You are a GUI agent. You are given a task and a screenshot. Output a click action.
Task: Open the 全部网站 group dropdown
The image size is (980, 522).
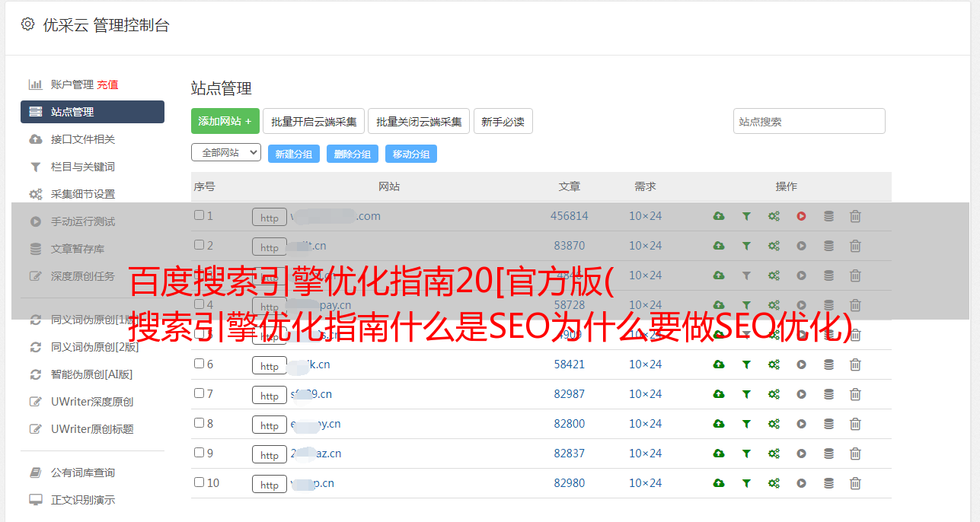point(226,153)
